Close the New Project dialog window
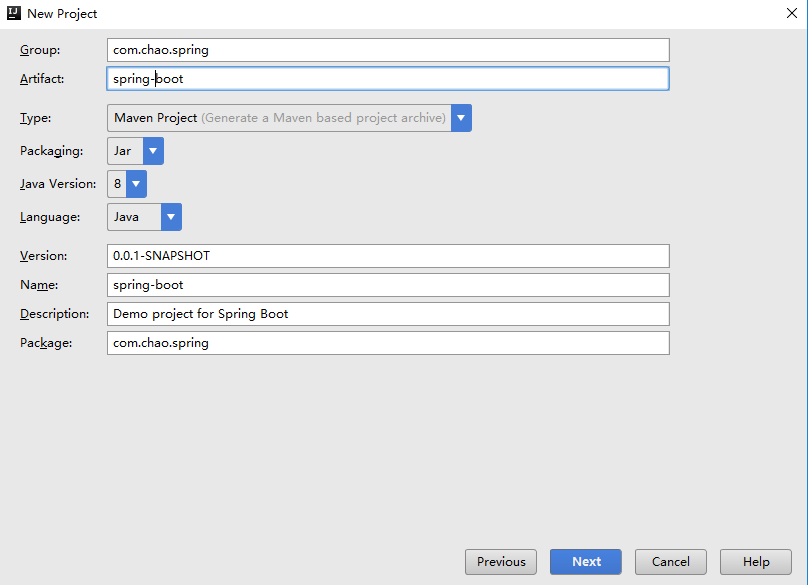This screenshot has height=585, width=808. point(792,13)
